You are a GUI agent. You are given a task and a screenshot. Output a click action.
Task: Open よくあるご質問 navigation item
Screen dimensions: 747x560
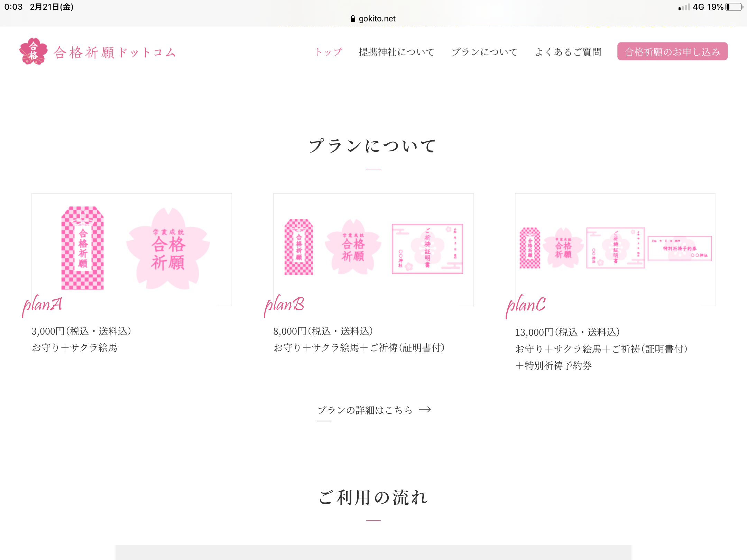point(568,52)
